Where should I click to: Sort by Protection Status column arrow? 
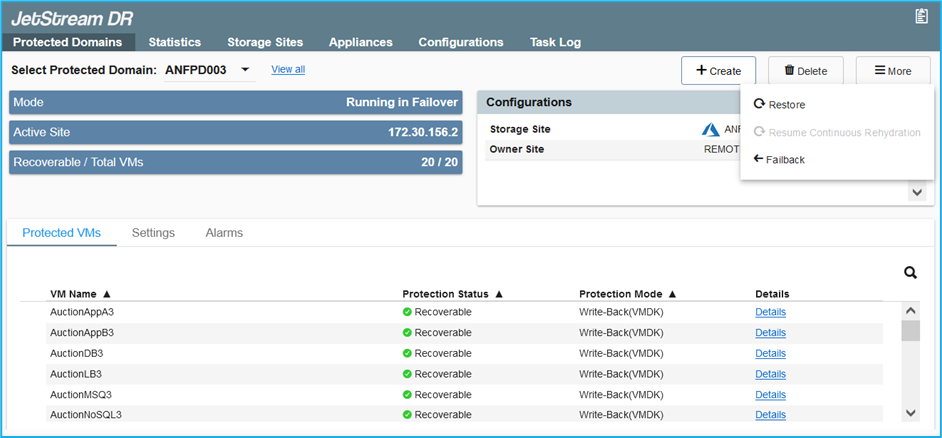(x=498, y=294)
